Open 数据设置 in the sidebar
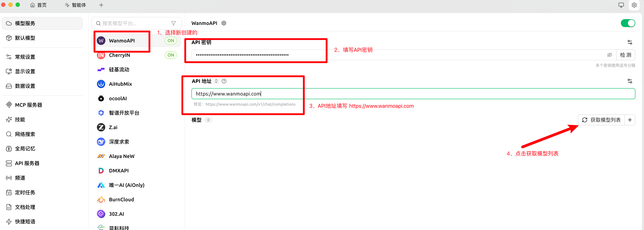644x230 pixels. [42, 86]
